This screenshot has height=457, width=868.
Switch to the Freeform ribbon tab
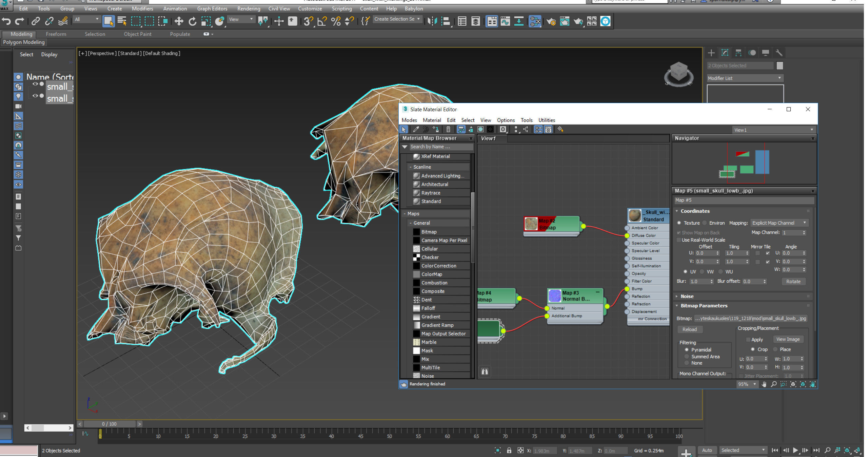56,34
